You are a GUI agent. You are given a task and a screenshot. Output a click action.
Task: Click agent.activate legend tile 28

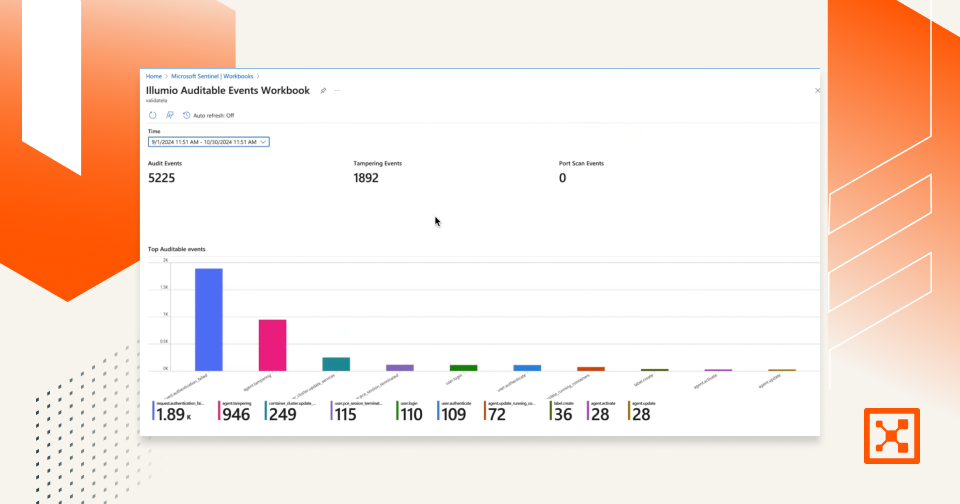pos(601,412)
